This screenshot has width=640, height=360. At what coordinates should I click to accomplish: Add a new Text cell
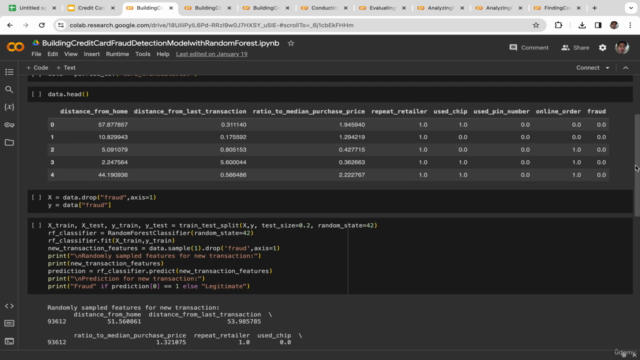pos(66,68)
